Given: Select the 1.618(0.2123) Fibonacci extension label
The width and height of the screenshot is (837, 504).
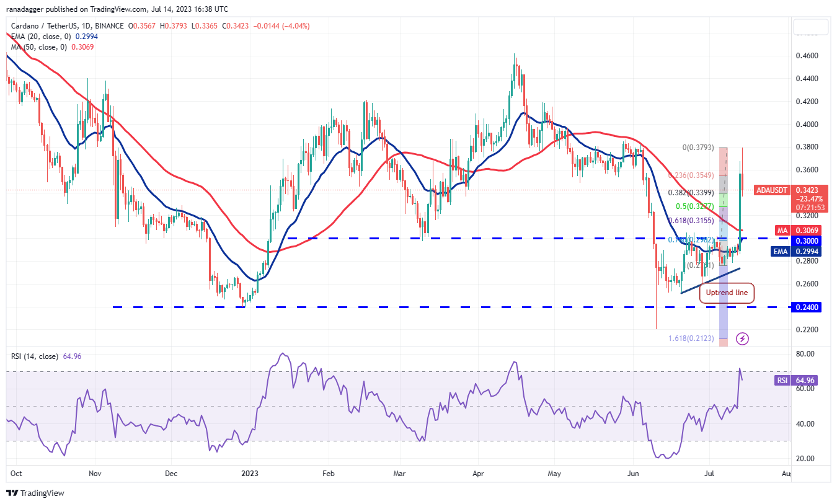Looking at the screenshot, I should click(x=691, y=338).
